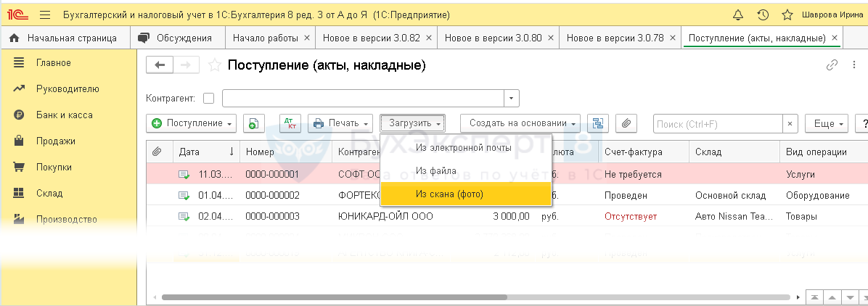This screenshot has width=868, height=306.
Task: Sort by the Вид операции column header
Action: click(x=824, y=152)
